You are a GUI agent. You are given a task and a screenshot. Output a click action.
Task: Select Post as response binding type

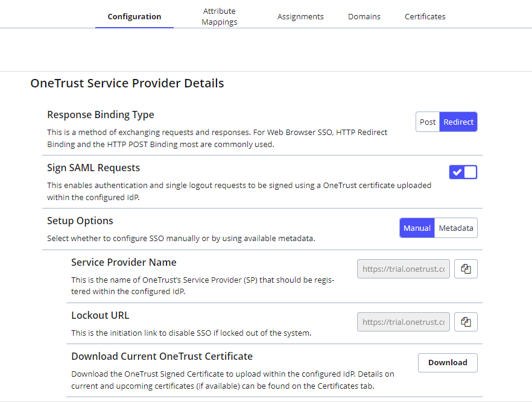click(x=428, y=122)
